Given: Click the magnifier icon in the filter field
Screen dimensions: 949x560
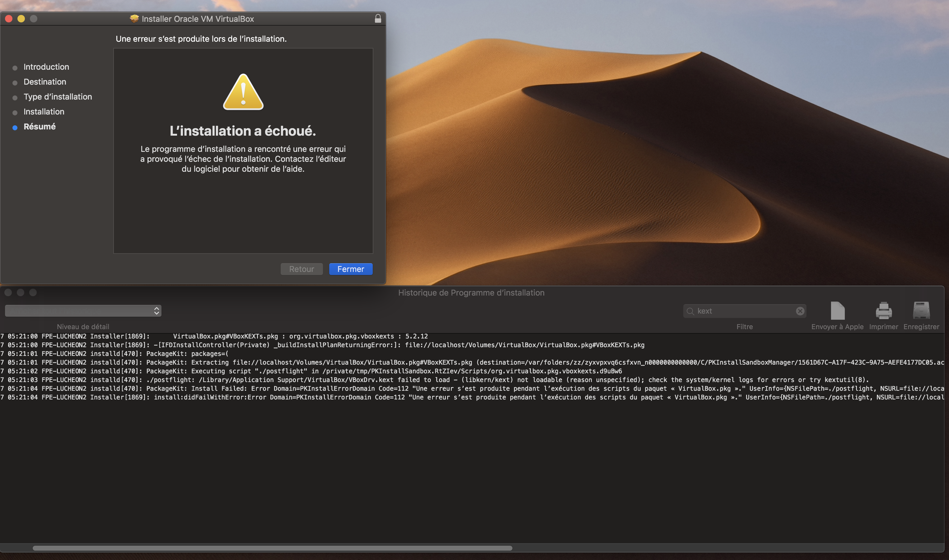Looking at the screenshot, I should [690, 311].
